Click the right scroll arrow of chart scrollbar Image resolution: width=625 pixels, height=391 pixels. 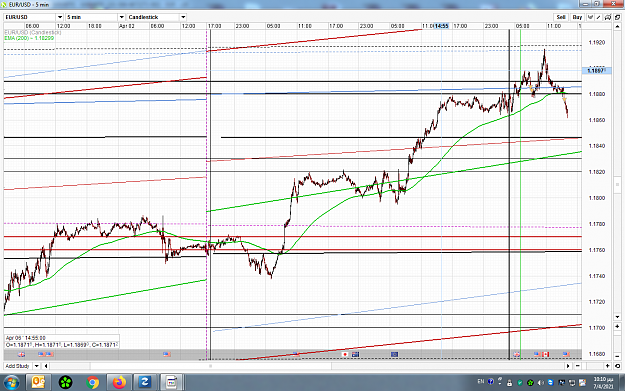568,365
